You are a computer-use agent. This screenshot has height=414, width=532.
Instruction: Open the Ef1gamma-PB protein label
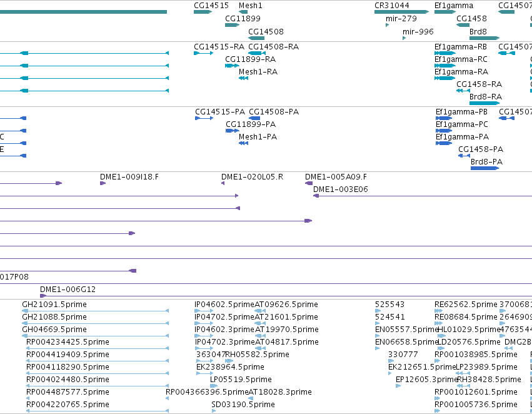click(x=461, y=112)
